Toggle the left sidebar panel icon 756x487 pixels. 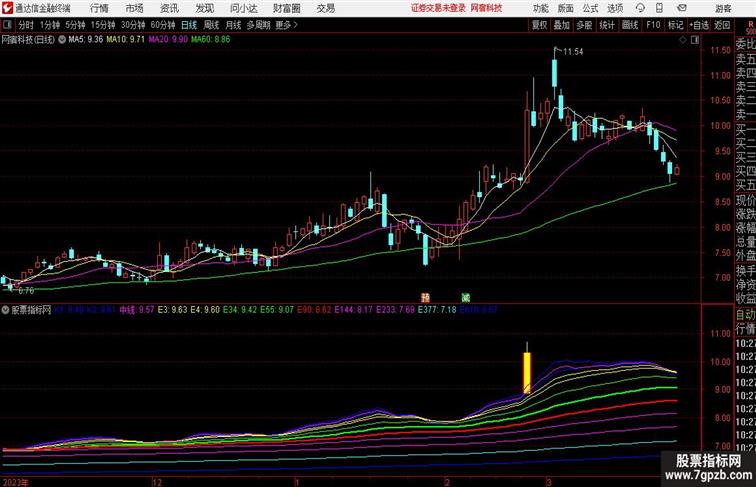[7, 25]
